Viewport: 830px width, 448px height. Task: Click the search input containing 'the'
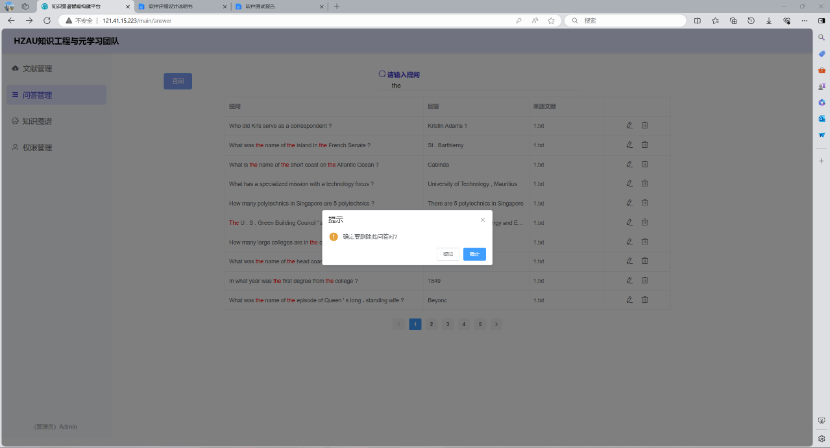(x=398, y=86)
